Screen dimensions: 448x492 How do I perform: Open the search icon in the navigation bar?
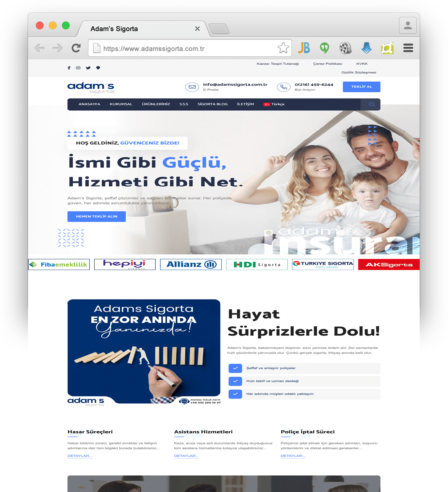pos(371,104)
